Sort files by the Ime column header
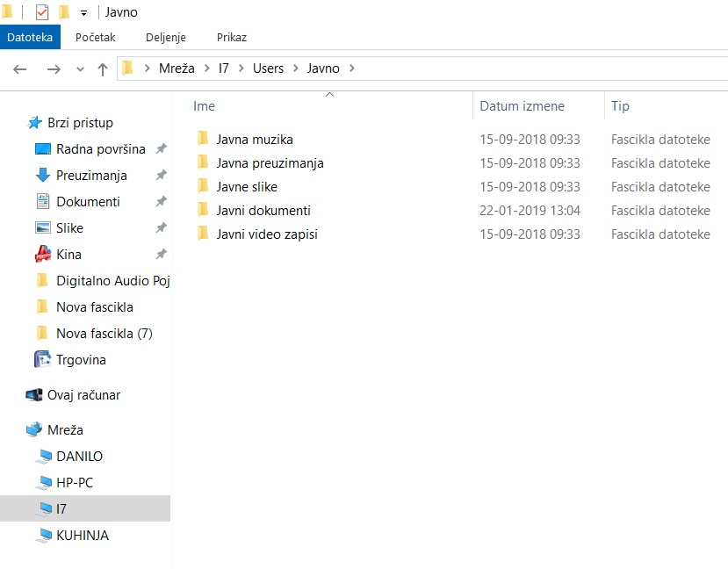Screen dimensions: 728x569 point(205,106)
